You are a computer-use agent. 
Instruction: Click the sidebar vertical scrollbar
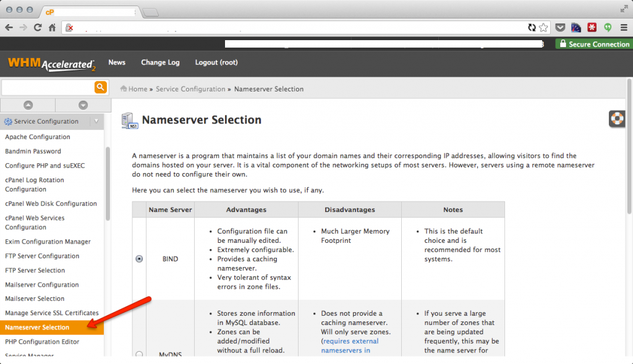(108, 184)
